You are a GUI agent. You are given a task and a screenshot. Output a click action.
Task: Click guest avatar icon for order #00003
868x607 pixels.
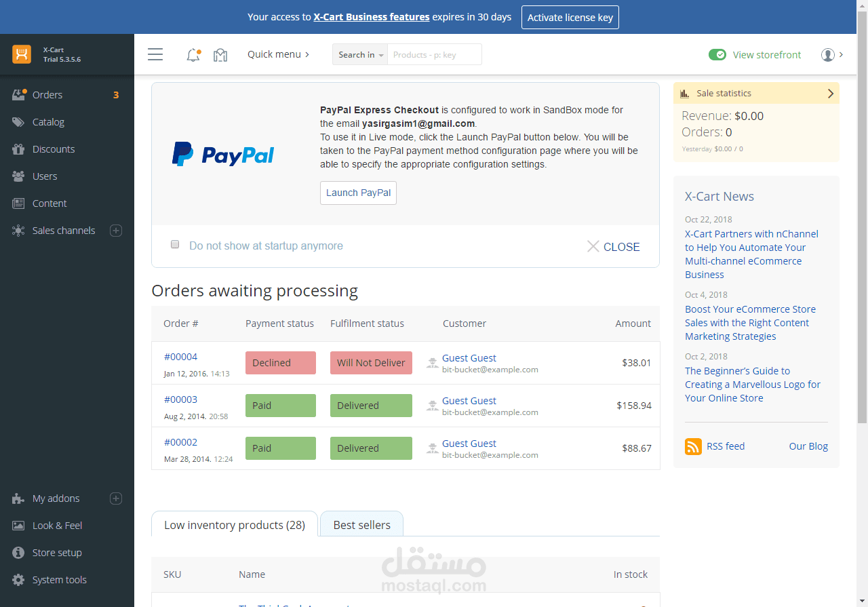pyautogui.click(x=433, y=406)
